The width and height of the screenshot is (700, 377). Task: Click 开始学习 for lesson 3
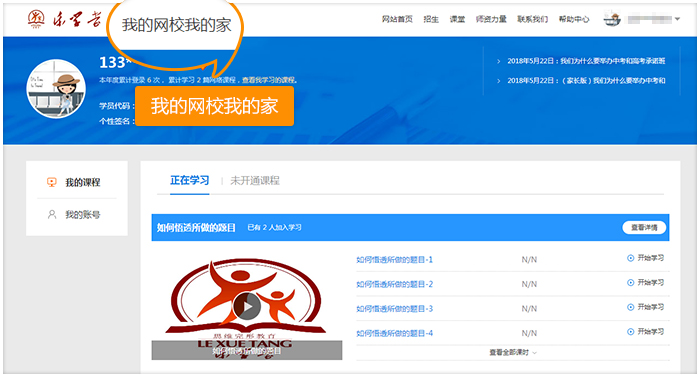(x=650, y=307)
